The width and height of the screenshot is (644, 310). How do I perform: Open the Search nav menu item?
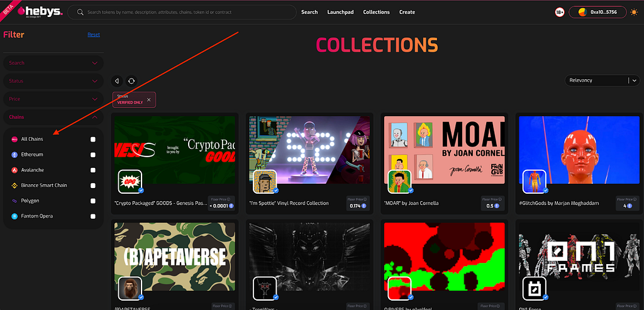tap(309, 13)
